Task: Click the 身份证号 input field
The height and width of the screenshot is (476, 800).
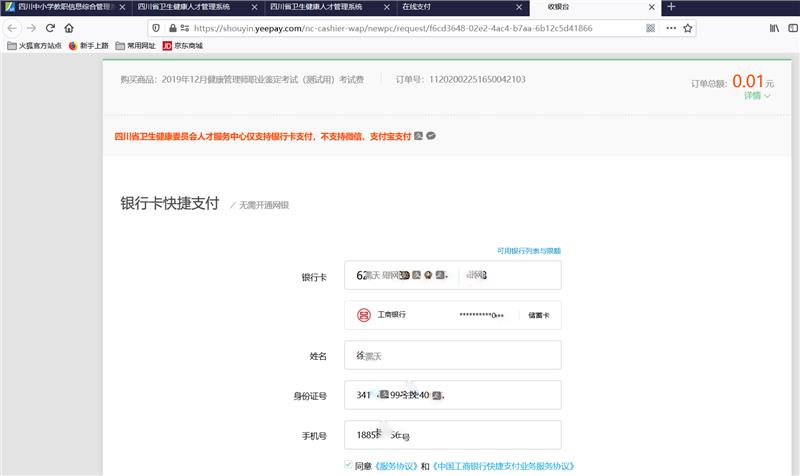Action: coord(453,395)
